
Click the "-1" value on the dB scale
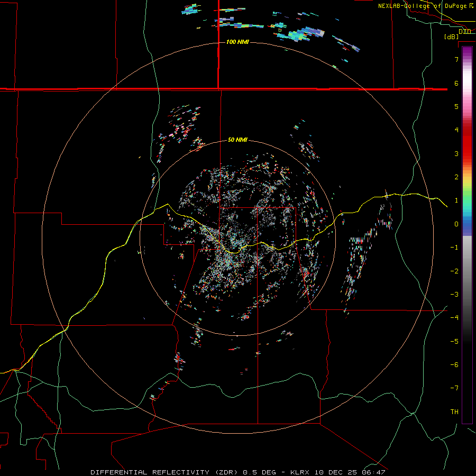tap(454, 248)
